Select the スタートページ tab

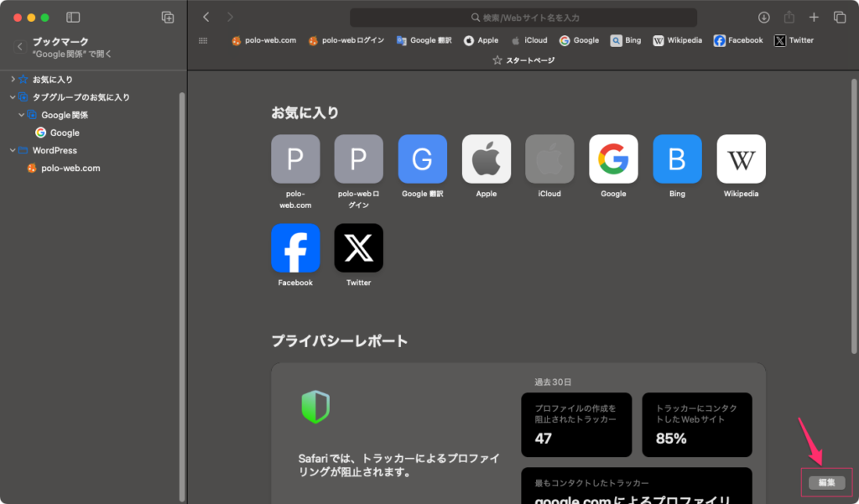point(523,60)
